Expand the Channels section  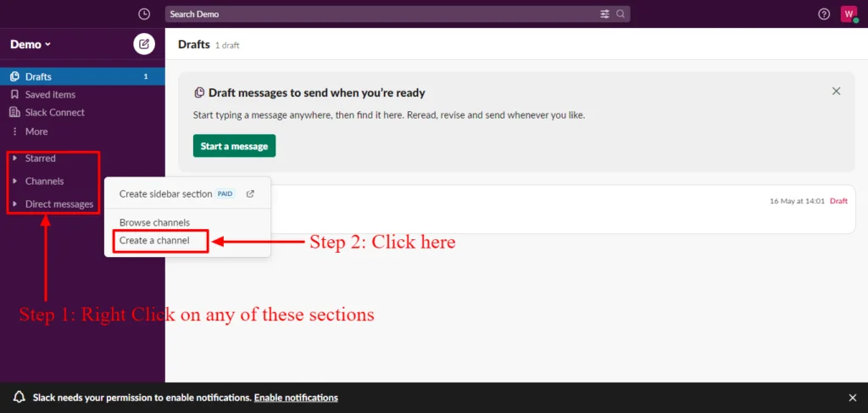tap(44, 181)
